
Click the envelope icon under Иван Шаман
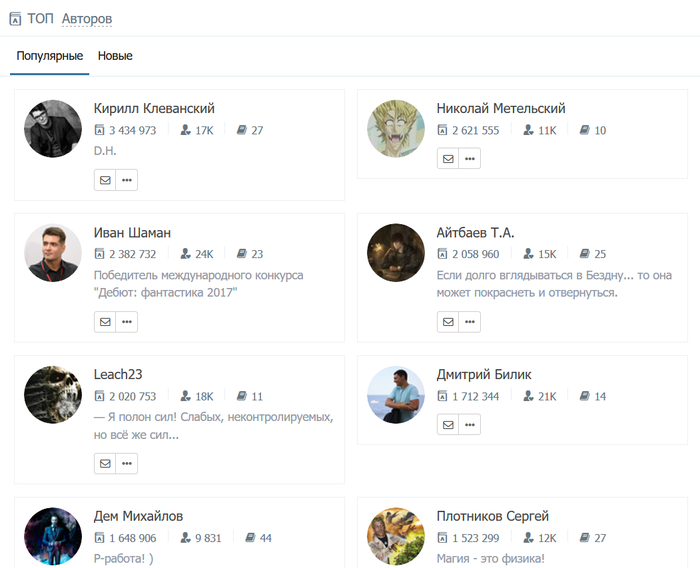click(x=105, y=322)
